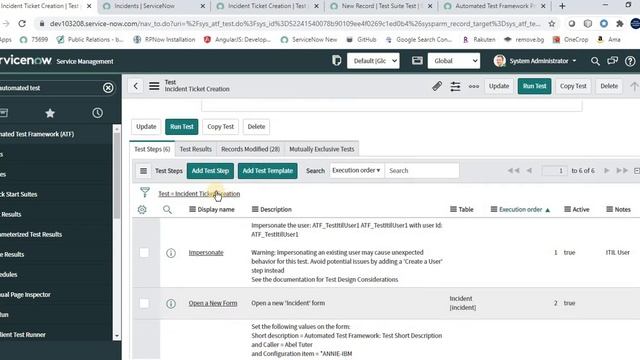Screen dimensions: 640x360
Task: Switch to the Automated Test Framework browser tab
Action: click(x=495, y=6)
